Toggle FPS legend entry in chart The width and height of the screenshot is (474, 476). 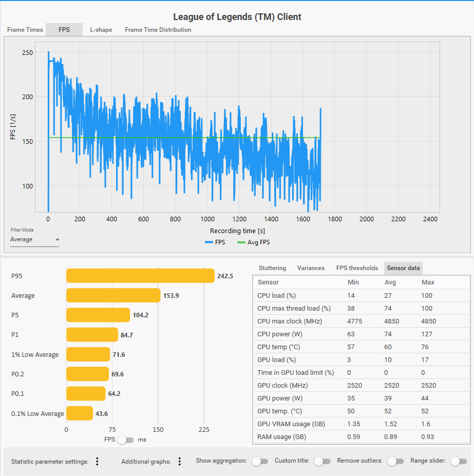pyautogui.click(x=215, y=242)
